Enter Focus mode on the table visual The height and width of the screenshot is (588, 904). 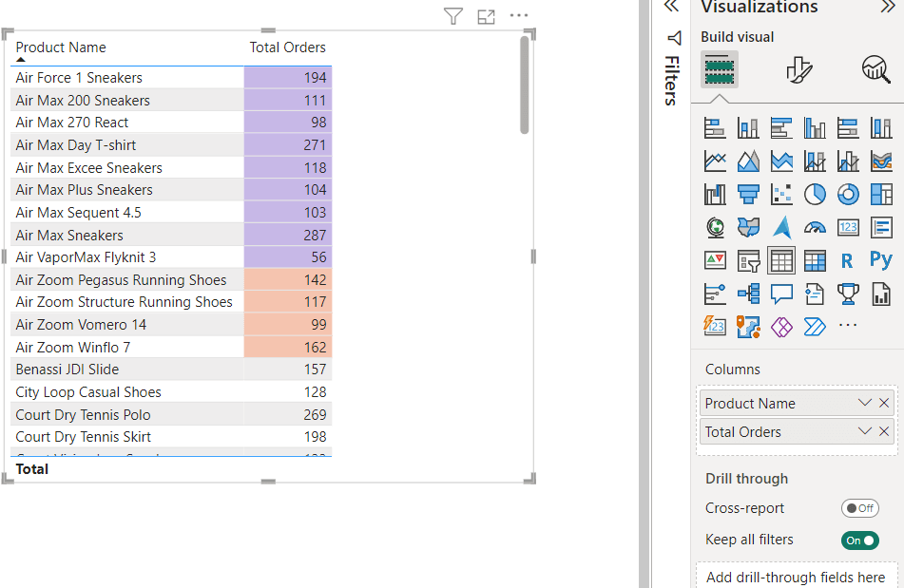486,17
